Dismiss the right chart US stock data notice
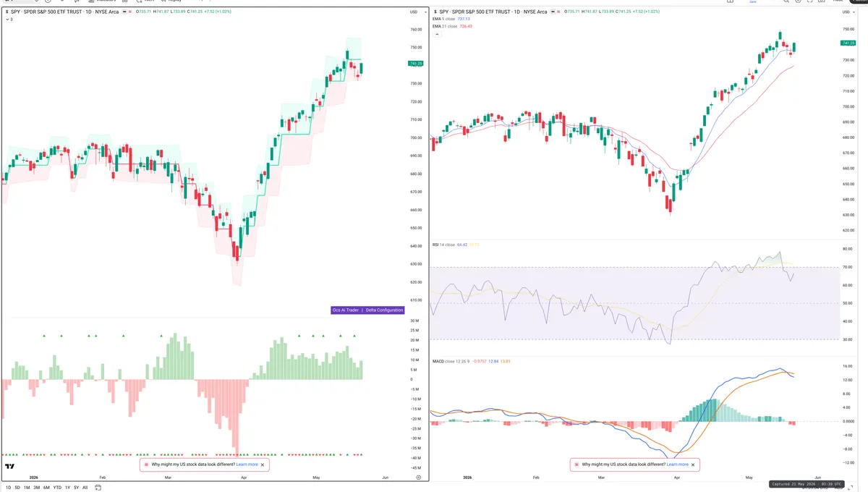Viewport: 868px width, 492px height. [693, 465]
